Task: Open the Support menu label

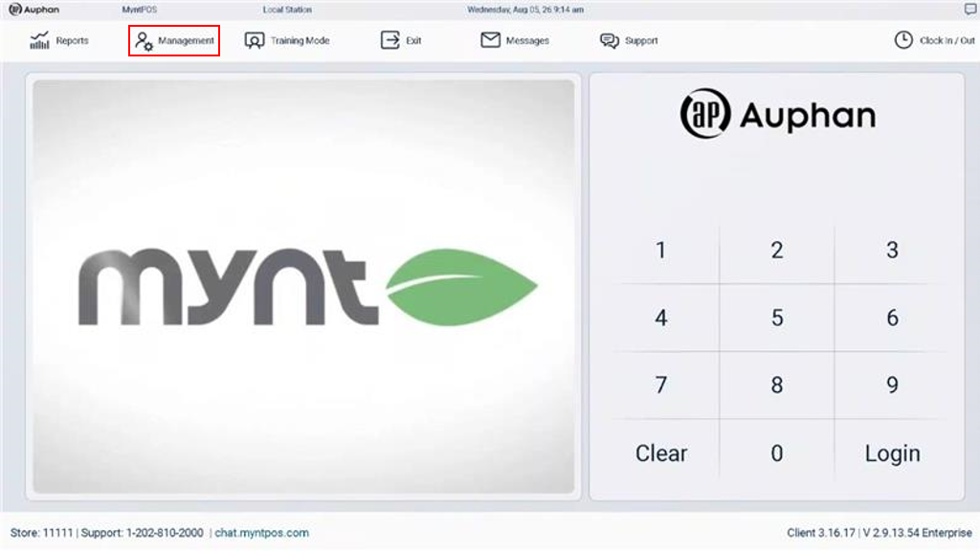Action: (x=641, y=40)
